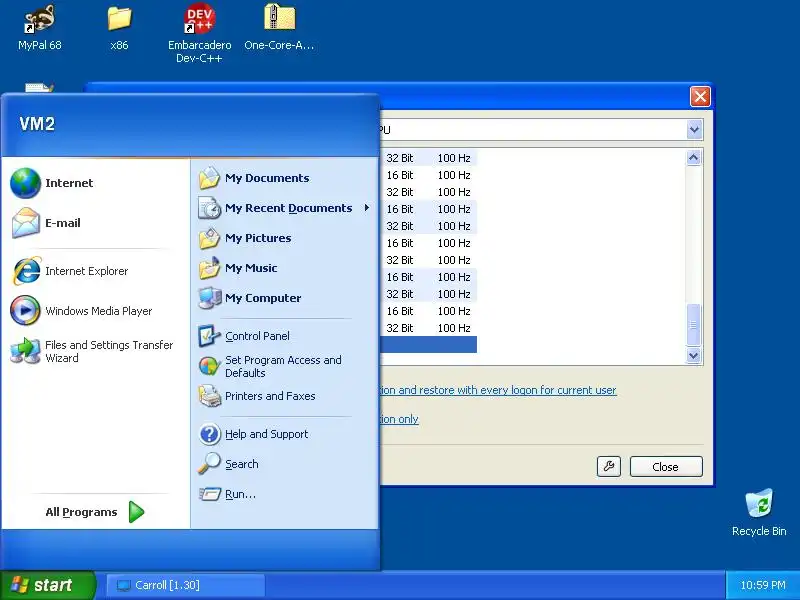Expand All Programs menu
This screenshot has width=800, height=600.
95,512
